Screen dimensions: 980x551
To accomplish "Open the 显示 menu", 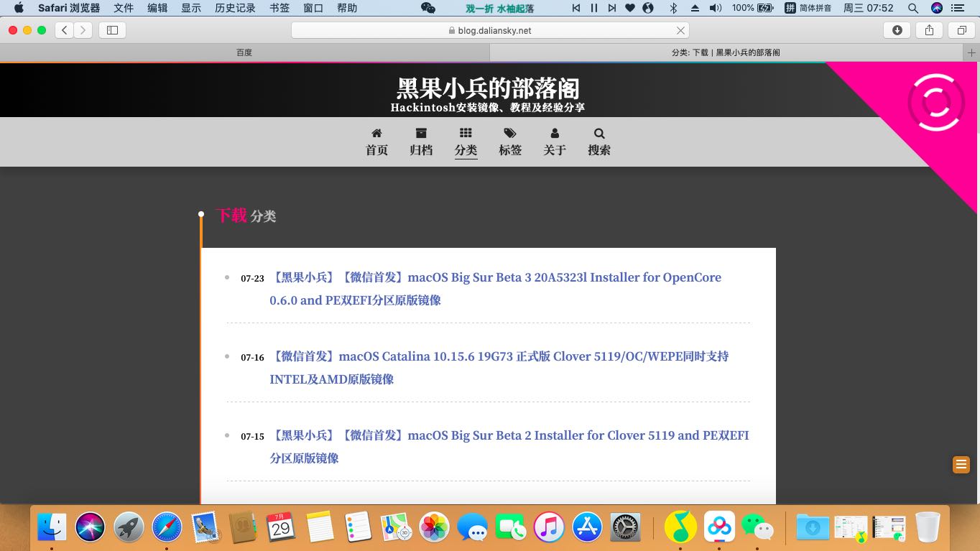I will click(191, 8).
